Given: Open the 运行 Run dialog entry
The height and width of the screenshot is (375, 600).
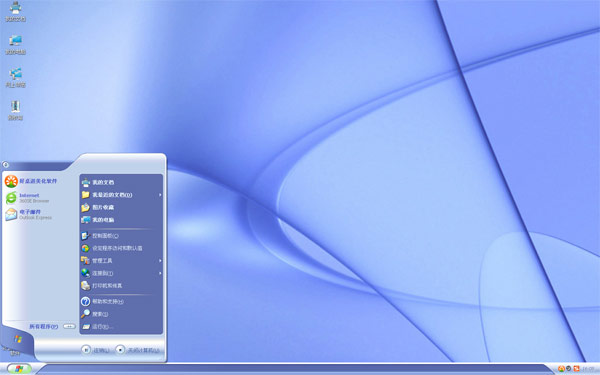Looking at the screenshot, I should tap(121, 326).
